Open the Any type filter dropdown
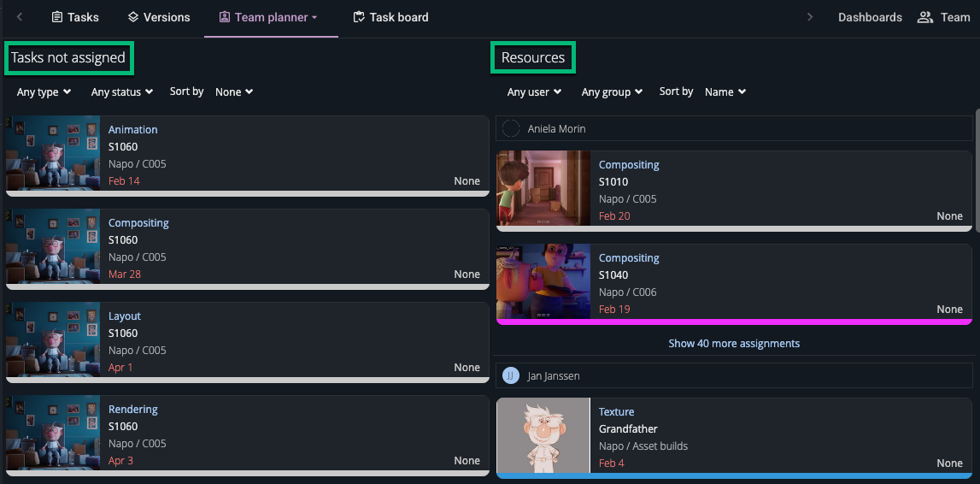The image size is (980, 484). [x=44, y=91]
